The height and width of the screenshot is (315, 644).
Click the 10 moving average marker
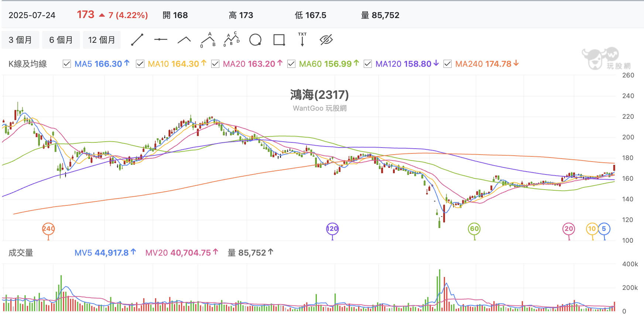(x=592, y=229)
